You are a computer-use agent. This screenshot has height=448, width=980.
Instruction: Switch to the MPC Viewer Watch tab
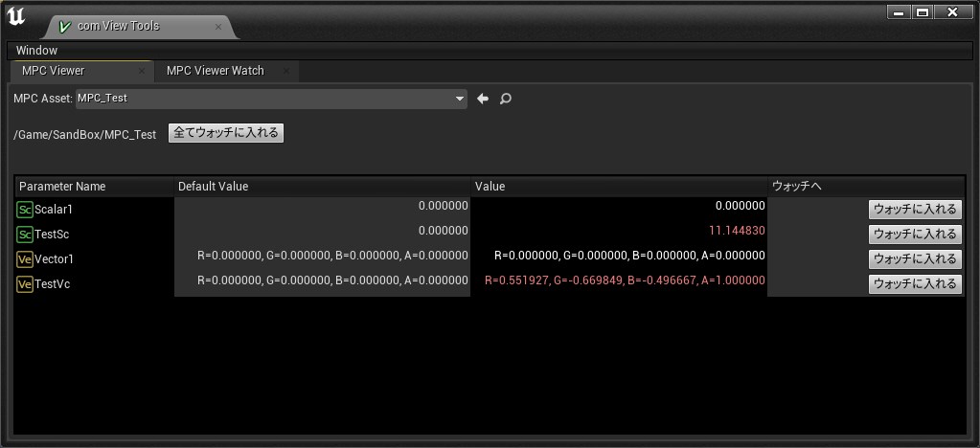(215, 71)
